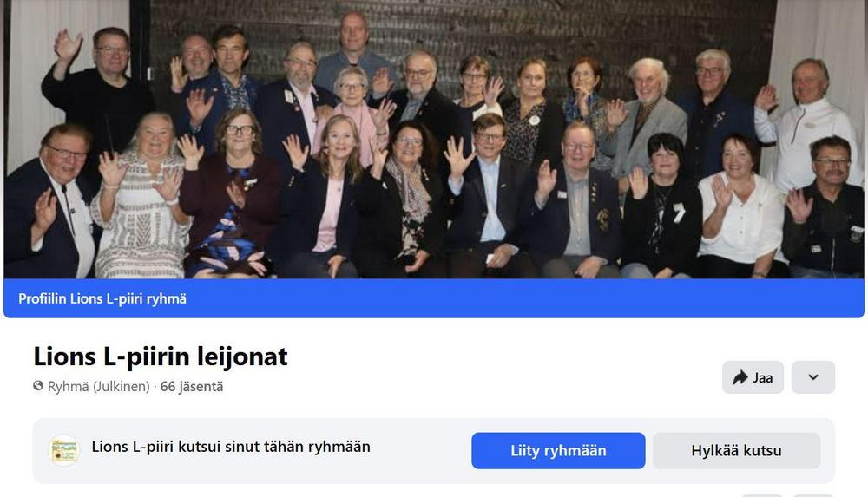Expand the chevron dropdown beside Jaa
The width and height of the screenshot is (868, 497).
point(813,377)
